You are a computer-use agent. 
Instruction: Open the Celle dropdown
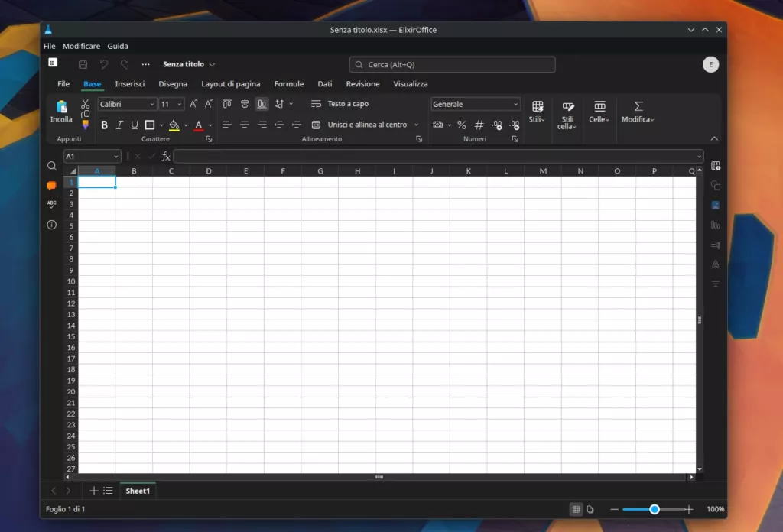599,112
